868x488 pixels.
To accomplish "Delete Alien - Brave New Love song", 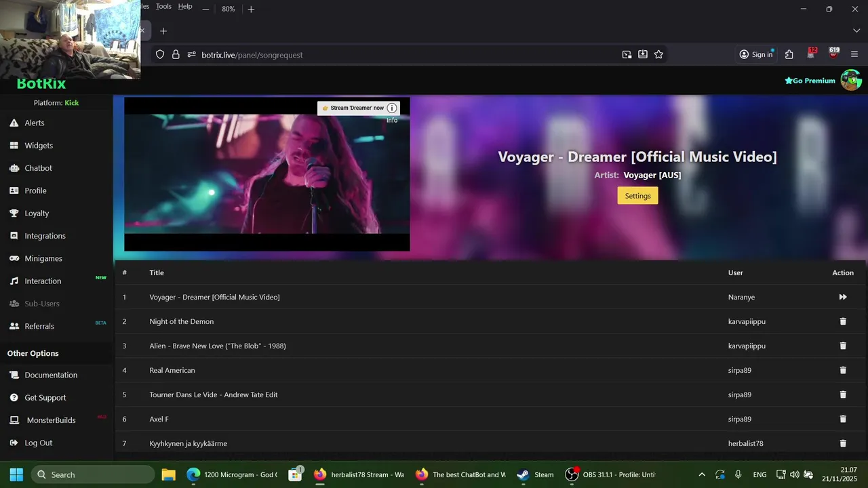I will coord(843,346).
